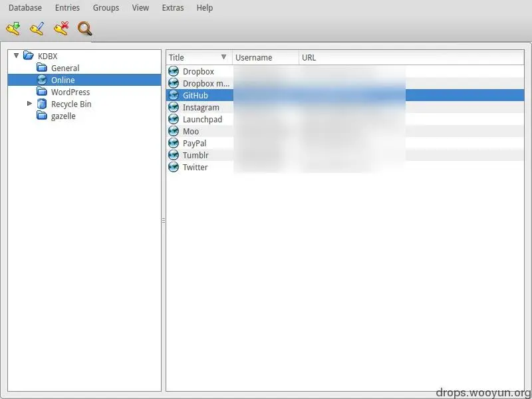Open the Database menu
This screenshot has height=399, width=532.
click(x=25, y=8)
